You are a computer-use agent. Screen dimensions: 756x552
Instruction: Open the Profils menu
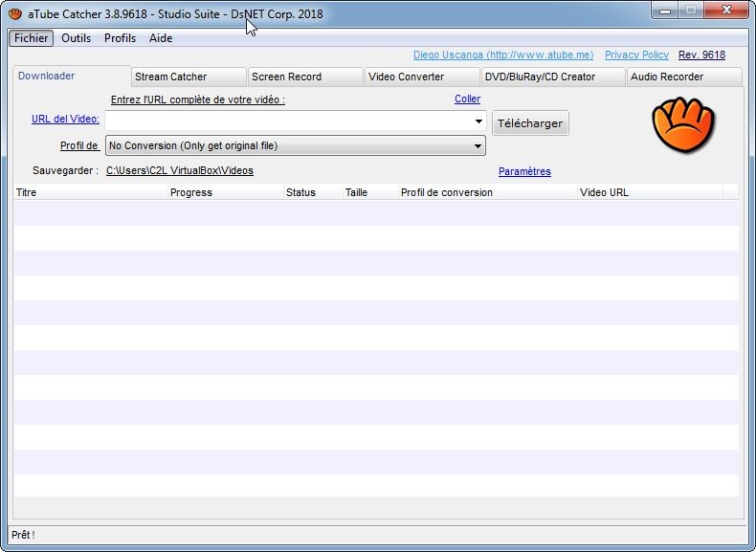[120, 38]
